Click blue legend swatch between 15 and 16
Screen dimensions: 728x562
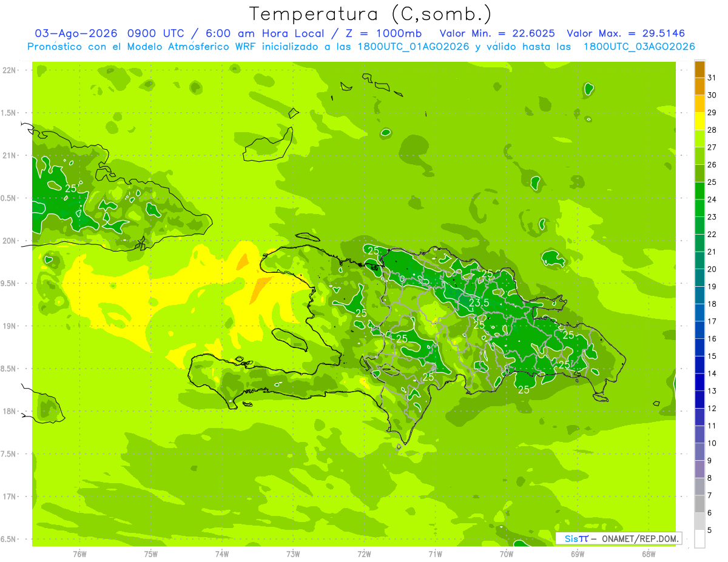point(699,347)
